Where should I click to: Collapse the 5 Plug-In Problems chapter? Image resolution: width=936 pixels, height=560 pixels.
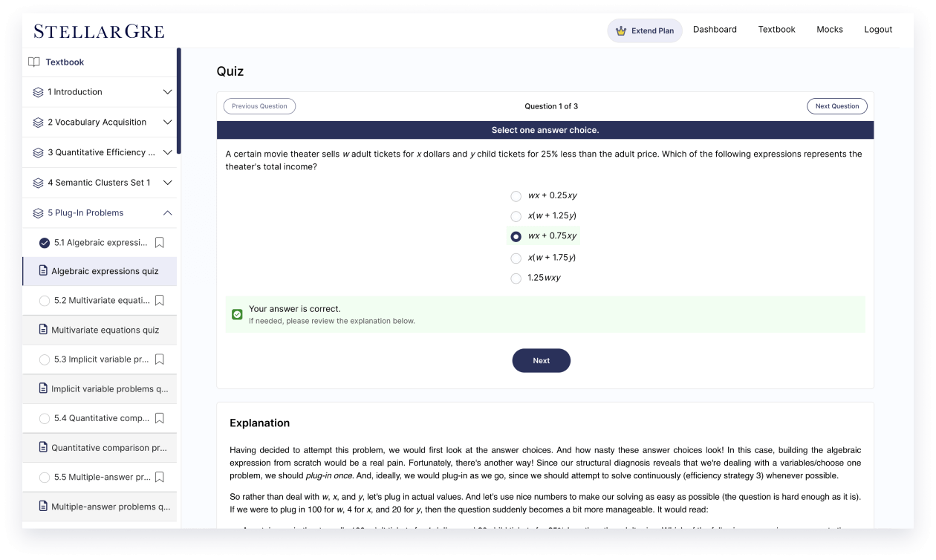pyautogui.click(x=166, y=212)
